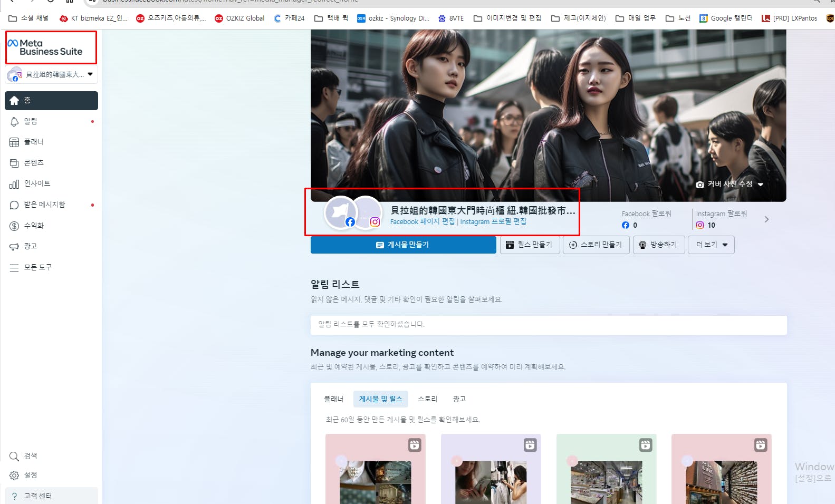Select the 콘텐츠 icon in sidebar
Image resolution: width=835 pixels, height=504 pixels.
14,163
